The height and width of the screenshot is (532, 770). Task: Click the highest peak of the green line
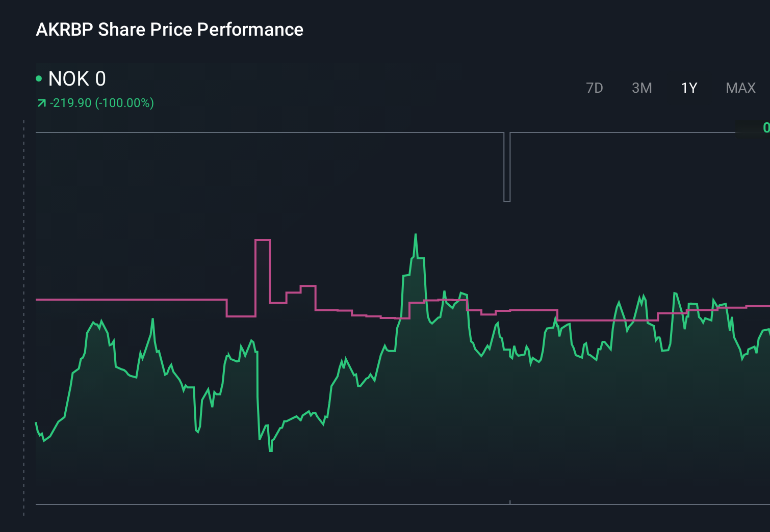pyautogui.click(x=416, y=234)
